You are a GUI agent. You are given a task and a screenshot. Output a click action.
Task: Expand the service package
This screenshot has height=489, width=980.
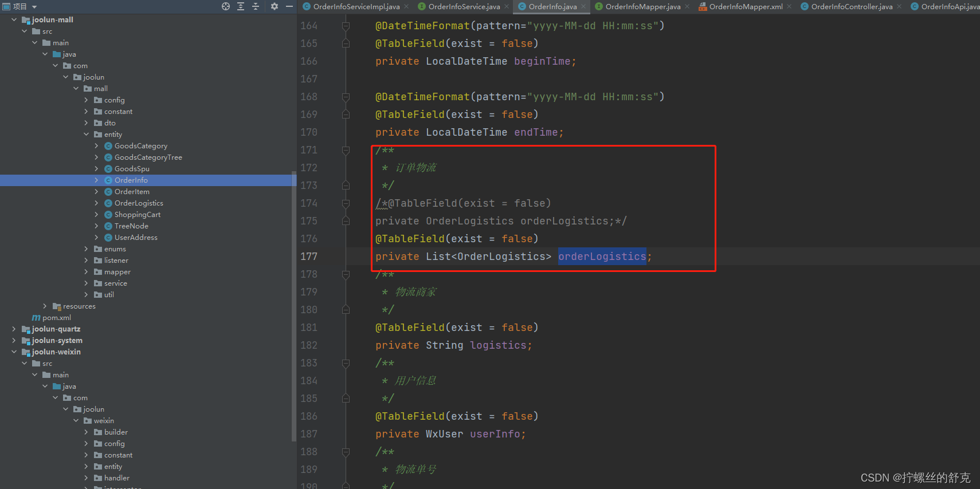(x=87, y=283)
